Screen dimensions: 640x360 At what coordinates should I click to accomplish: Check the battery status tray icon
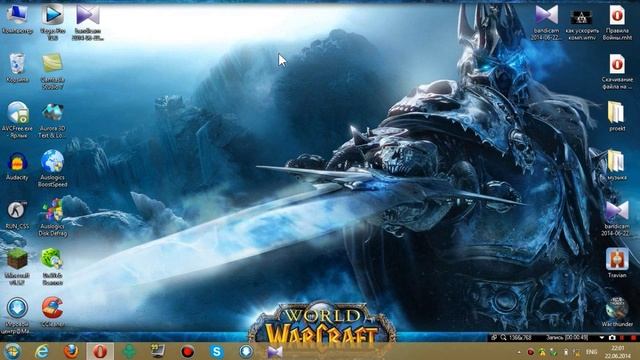[566, 352]
